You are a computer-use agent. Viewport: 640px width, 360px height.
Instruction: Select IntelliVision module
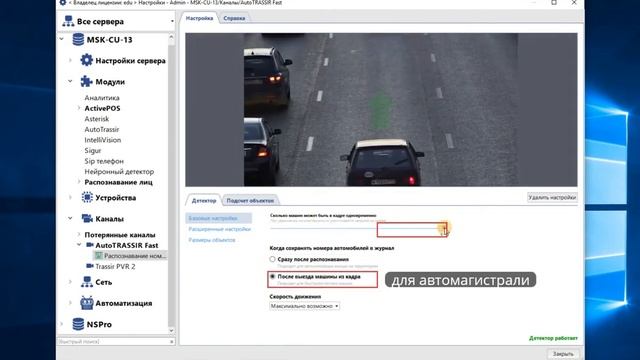tap(103, 140)
